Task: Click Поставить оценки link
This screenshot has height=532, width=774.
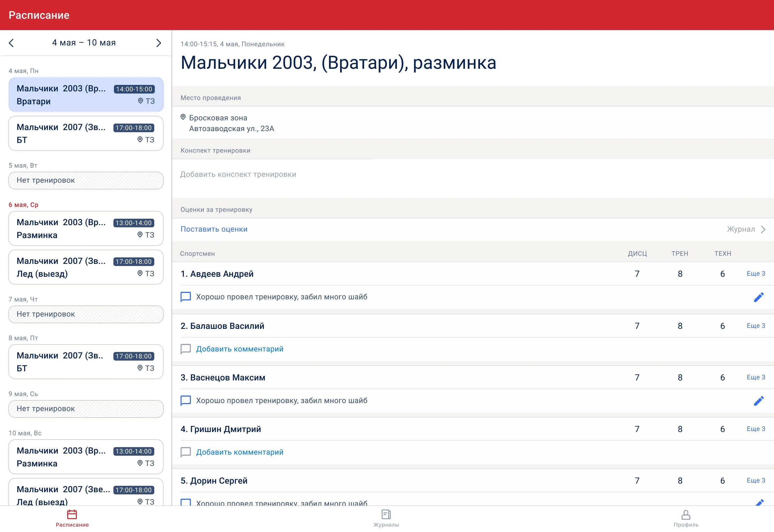Action: coord(214,229)
